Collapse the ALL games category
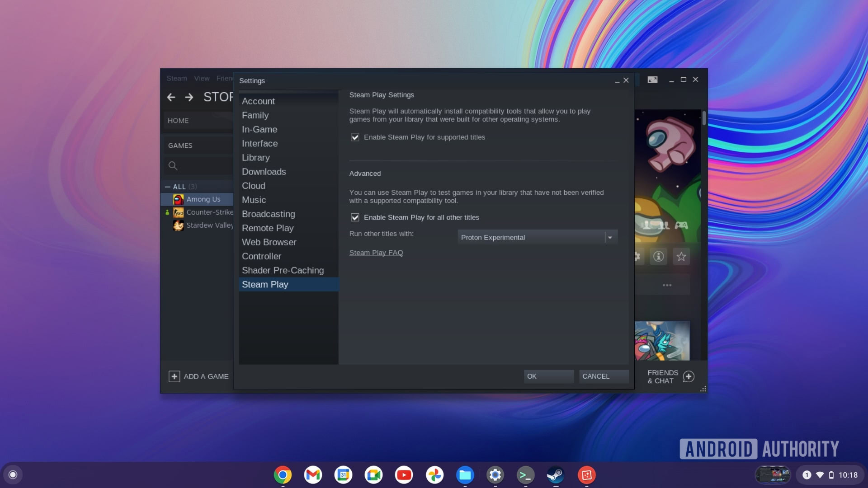The width and height of the screenshot is (868, 488). [168, 187]
